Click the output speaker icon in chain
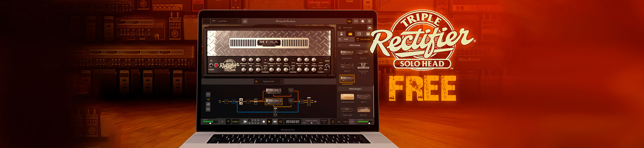The image size is (644, 148). (316, 101)
